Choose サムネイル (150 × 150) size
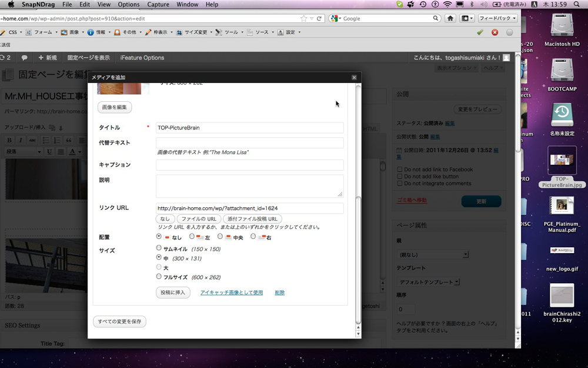Viewport: 588px width, 368px height. tap(159, 248)
